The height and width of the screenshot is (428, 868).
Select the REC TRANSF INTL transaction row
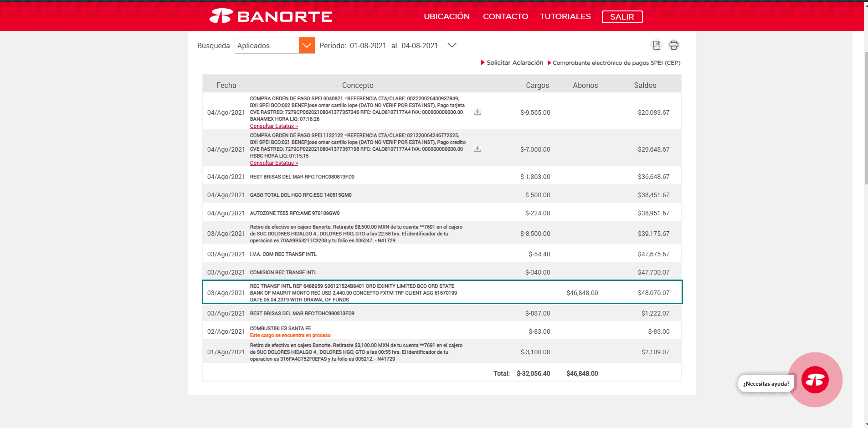(x=442, y=292)
